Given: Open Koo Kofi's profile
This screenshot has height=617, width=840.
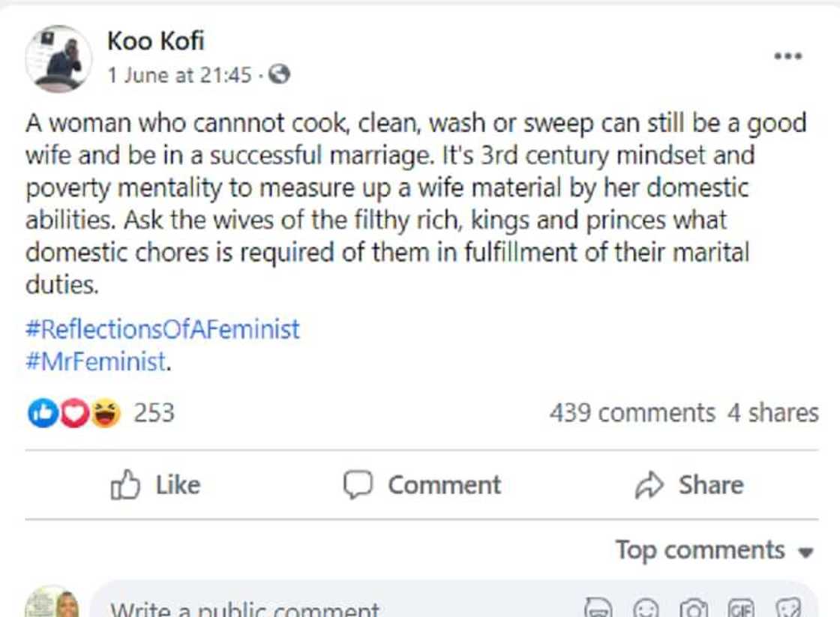Looking at the screenshot, I should [156, 43].
